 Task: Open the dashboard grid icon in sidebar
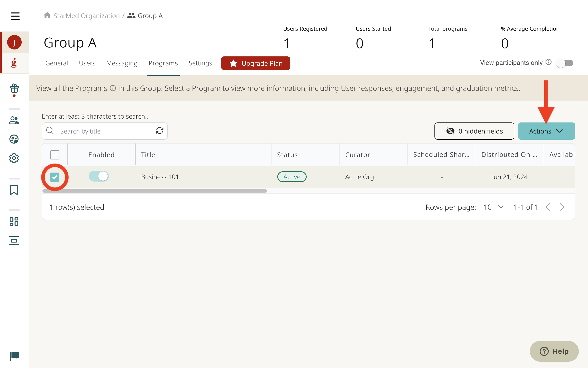tap(14, 222)
